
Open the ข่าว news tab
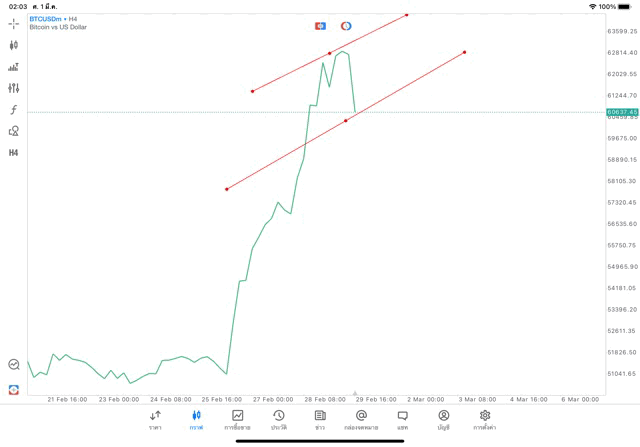click(320, 420)
